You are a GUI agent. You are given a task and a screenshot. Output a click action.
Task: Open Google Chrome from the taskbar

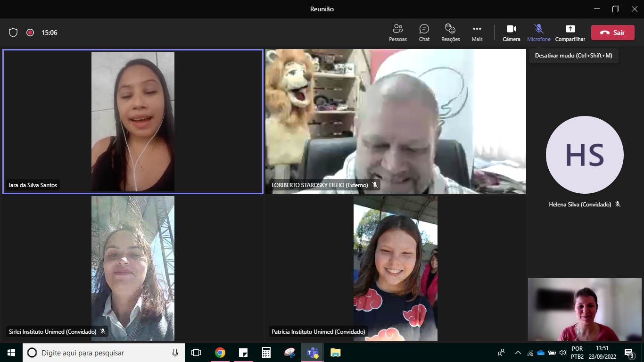click(x=220, y=353)
